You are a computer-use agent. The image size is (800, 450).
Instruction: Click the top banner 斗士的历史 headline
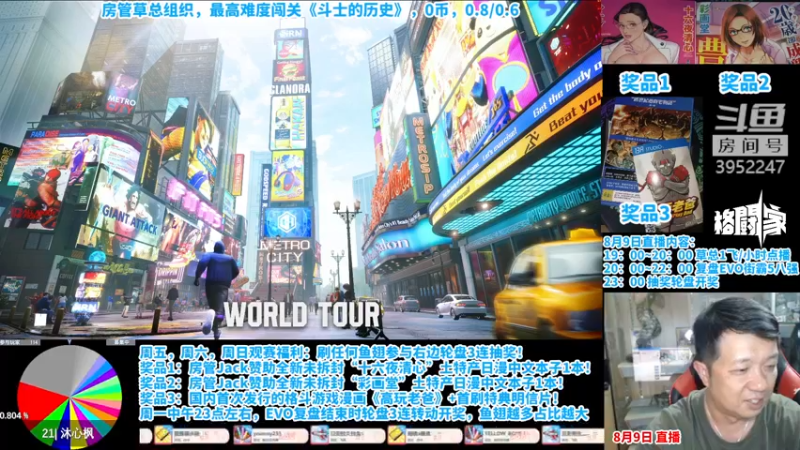click(310, 10)
